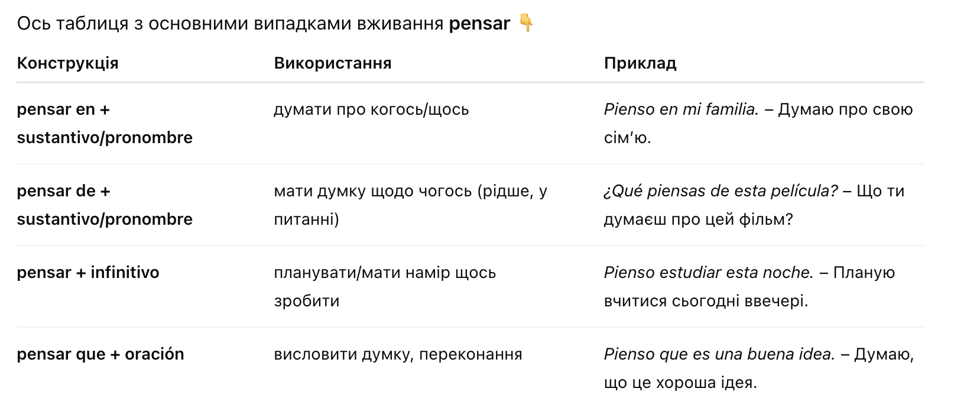Viewport: 980px width, 414px height.
Task: Click the example 'Pienso que es una buena idea.'
Action: tap(719, 354)
